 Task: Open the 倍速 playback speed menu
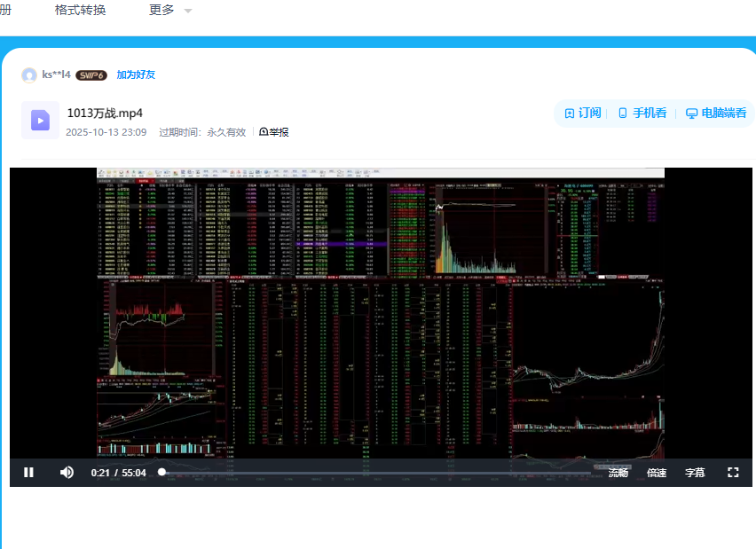pyautogui.click(x=657, y=473)
